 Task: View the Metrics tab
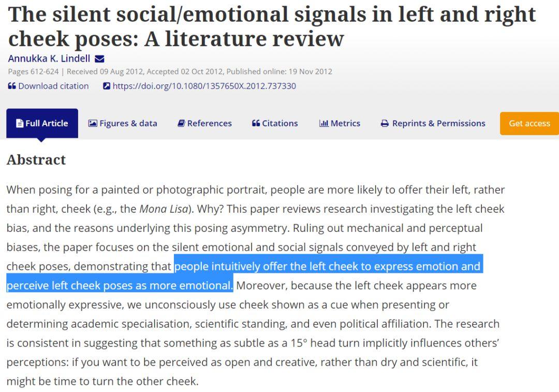340,123
